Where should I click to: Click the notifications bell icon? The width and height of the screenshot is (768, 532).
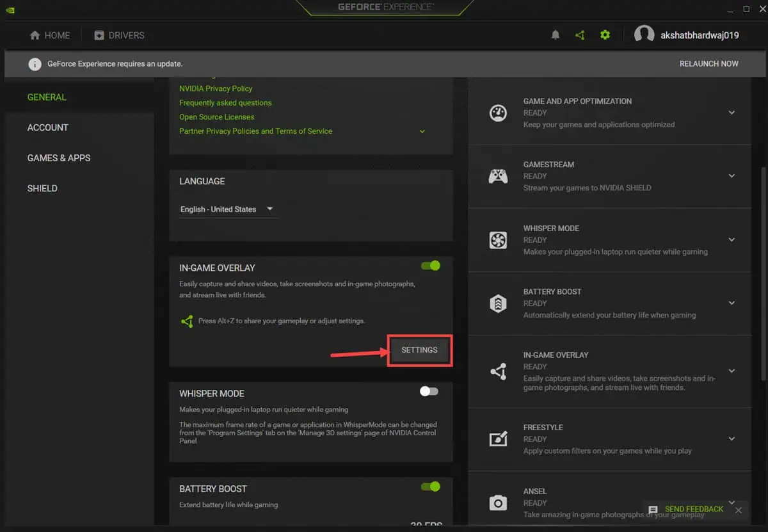[x=555, y=35]
